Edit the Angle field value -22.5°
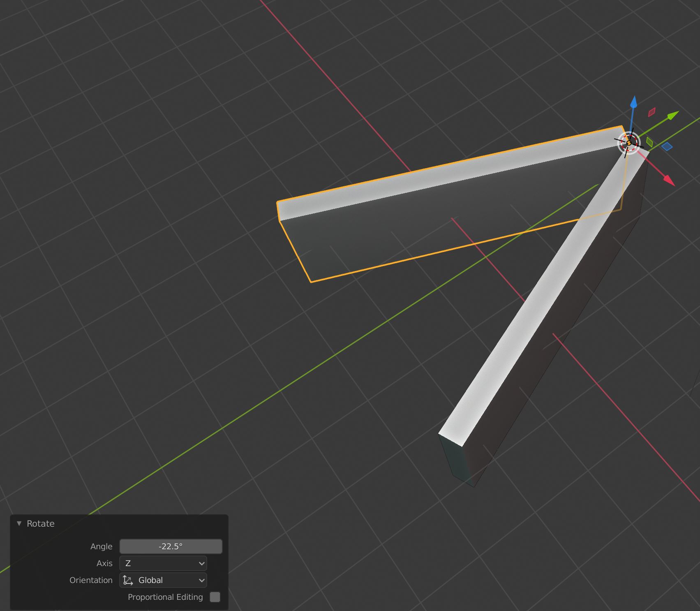Screen dimensions: 700x611 pos(171,546)
